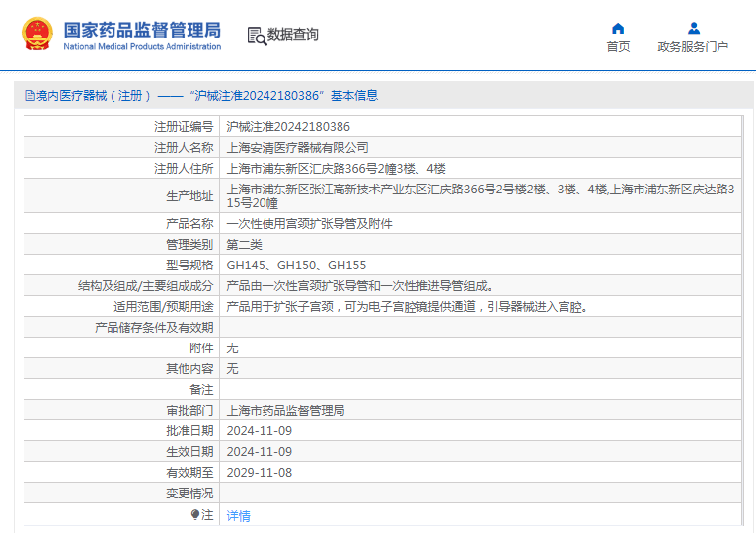The height and width of the screenshot is (533, 756).
Task: Click the 适用范围/预期用途 description value
Action: click(408, 307)
